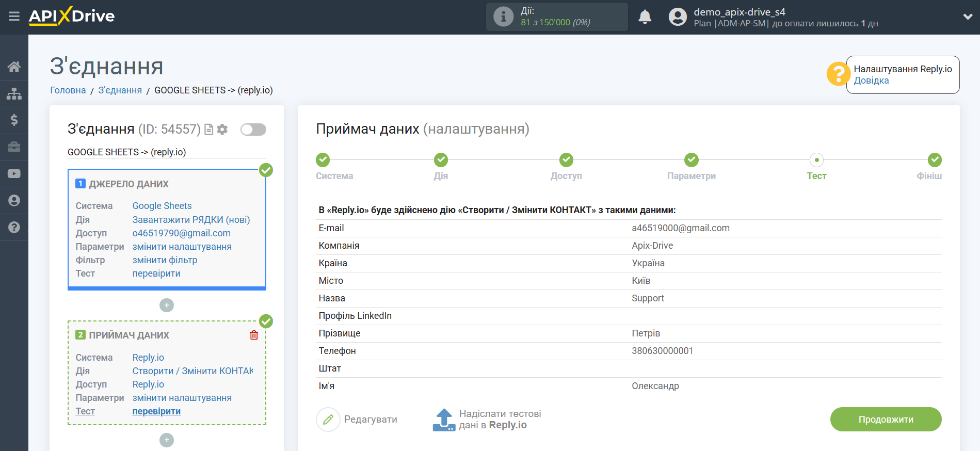
Task: Click Завантажити РЯДКИ (нові) link
Action: (191, 220)
